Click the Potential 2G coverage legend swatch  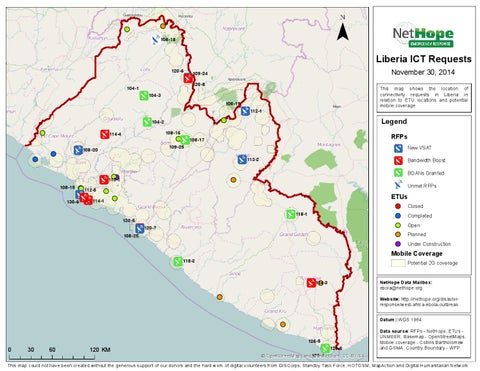click(x=398, y=263)
